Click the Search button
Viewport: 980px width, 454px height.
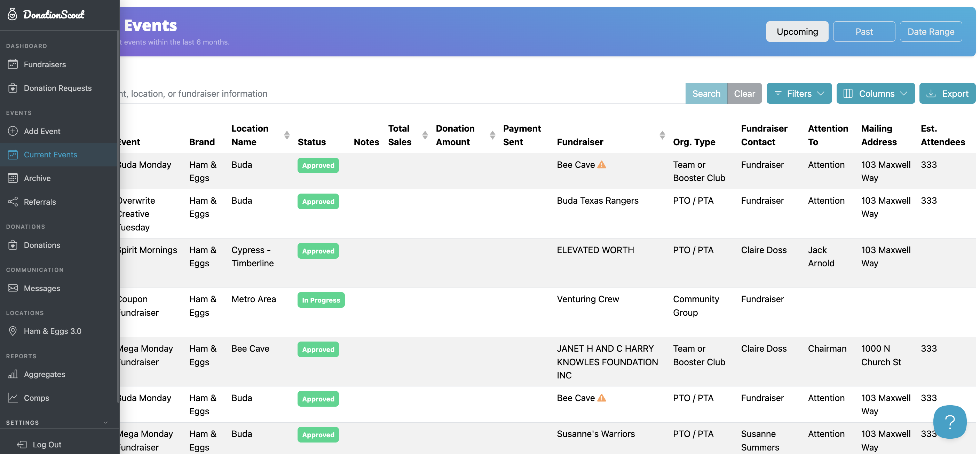[x=706, y=93]
